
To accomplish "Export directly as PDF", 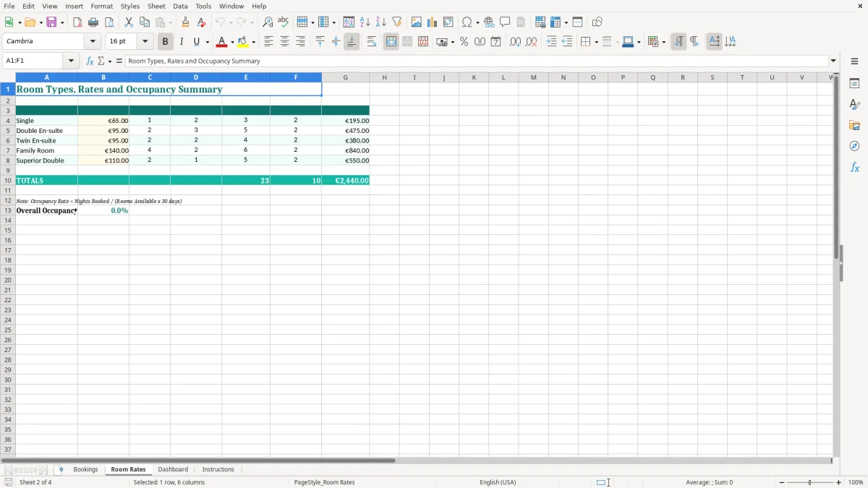I will point(77,22).
